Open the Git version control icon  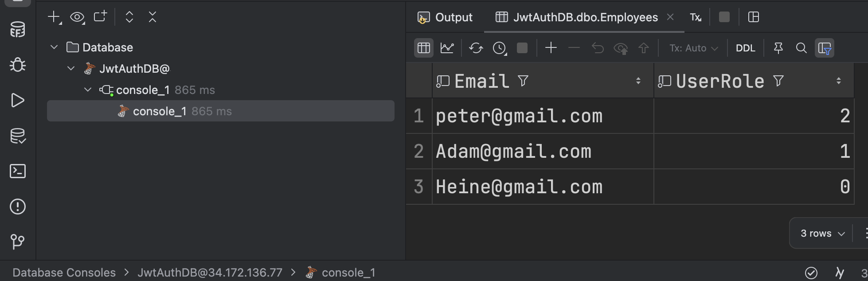(x=18, y=242)
